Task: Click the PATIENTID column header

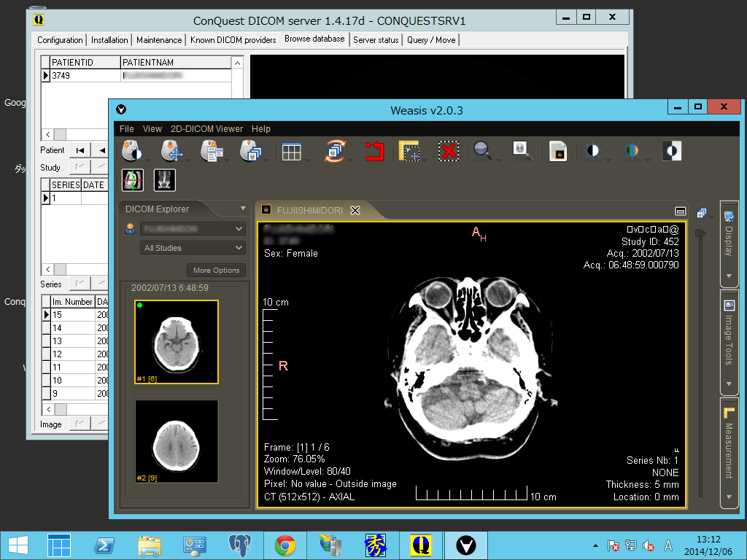Action: pos(85,63)
